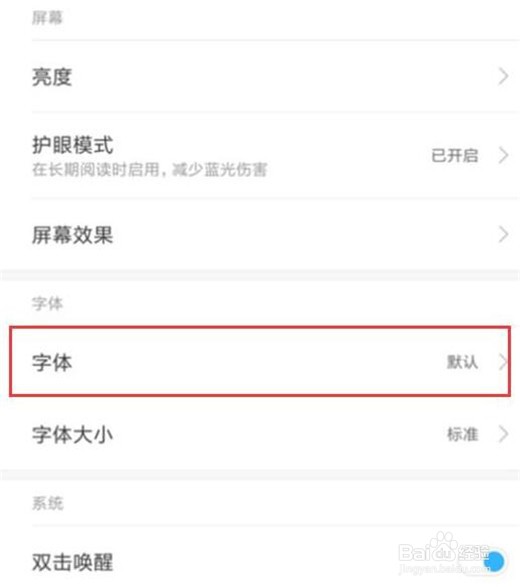Viewport: 520px width, 587px height.
Task: Toggle the 双击唤醒 blue switch
Action: tap(495, 561)
